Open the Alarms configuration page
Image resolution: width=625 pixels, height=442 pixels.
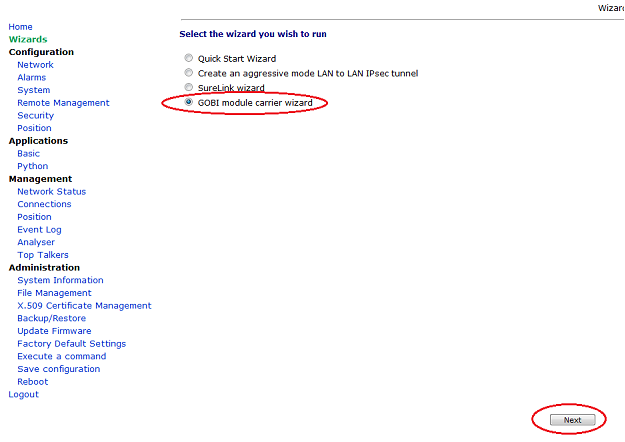31,77
